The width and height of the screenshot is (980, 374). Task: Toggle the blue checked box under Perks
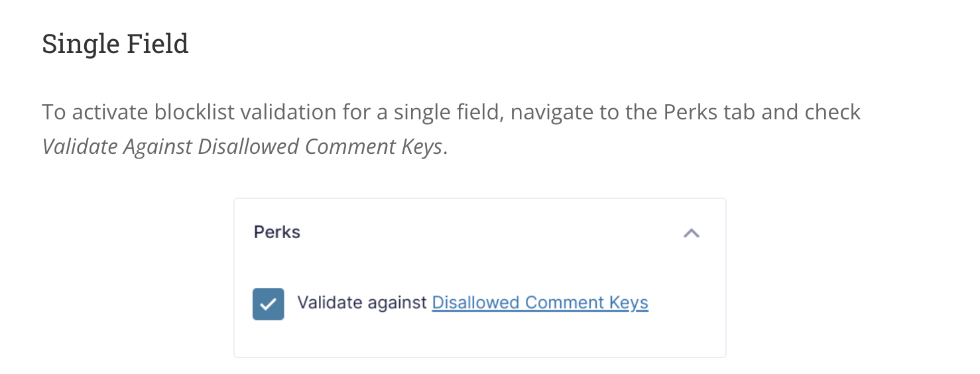tap(269, 304)
